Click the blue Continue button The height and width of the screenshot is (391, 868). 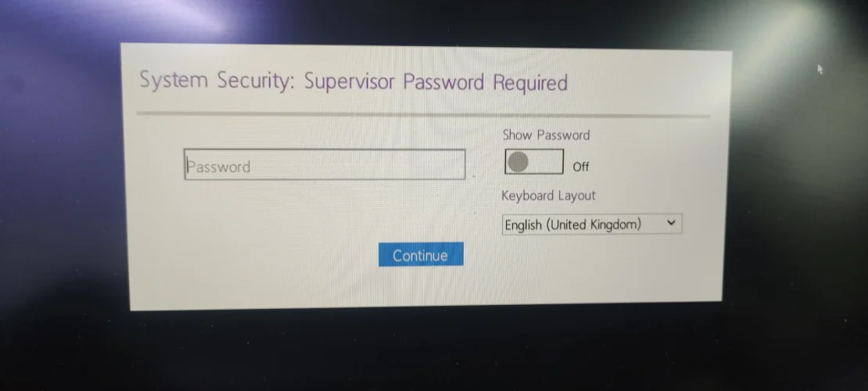coord(421,254)
